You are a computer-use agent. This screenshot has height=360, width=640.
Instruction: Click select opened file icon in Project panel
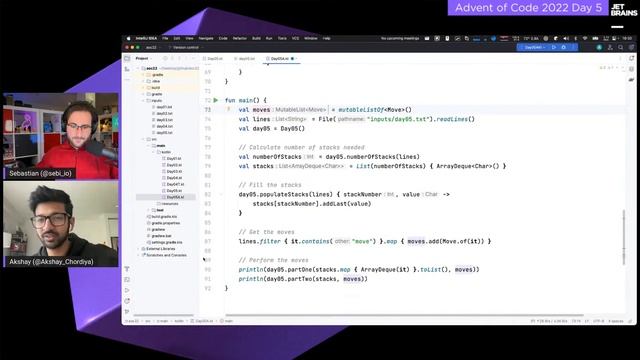(165, 58)
